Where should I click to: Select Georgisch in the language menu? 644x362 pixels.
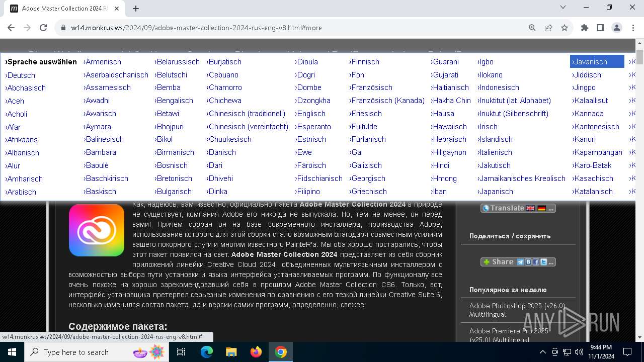[367, 178]
